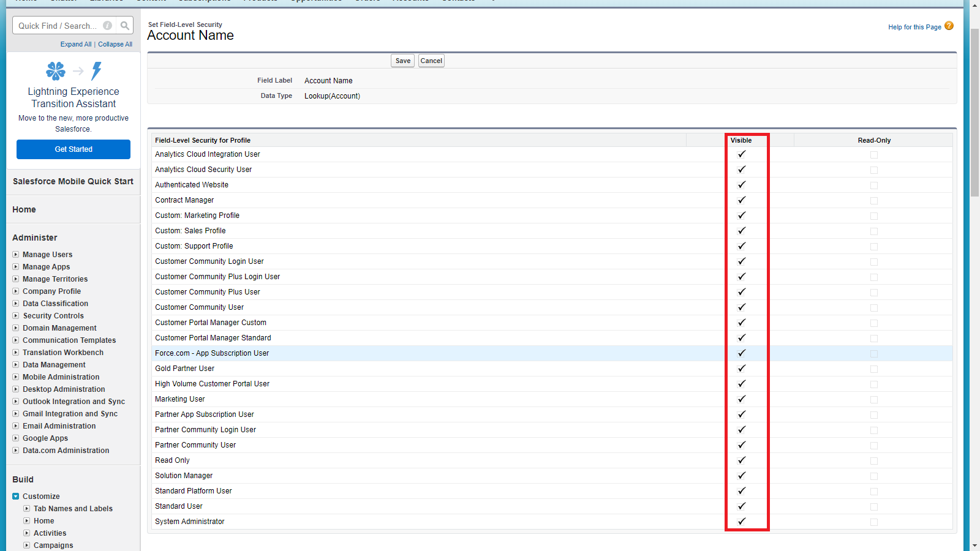Toggle Visible for Customer Community User
This screenshot has width=980, height=551.
pyautogui.click(x=742, y=307)
